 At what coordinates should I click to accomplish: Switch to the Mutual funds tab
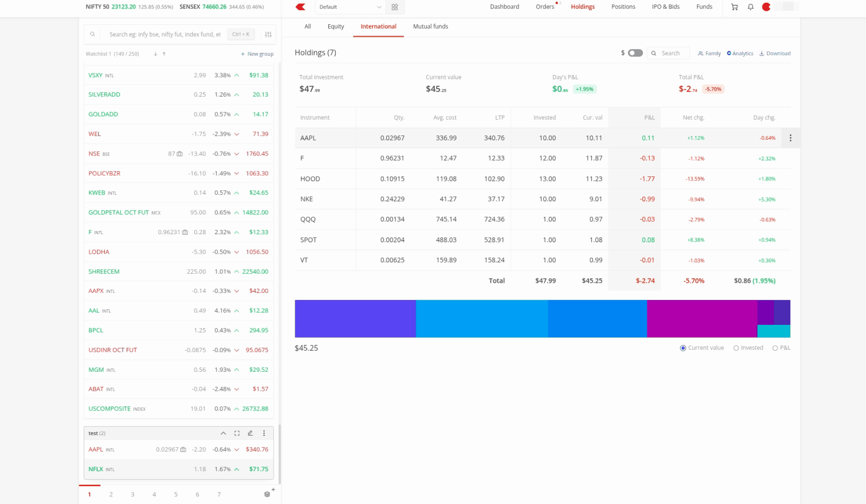tap(430, 26)
